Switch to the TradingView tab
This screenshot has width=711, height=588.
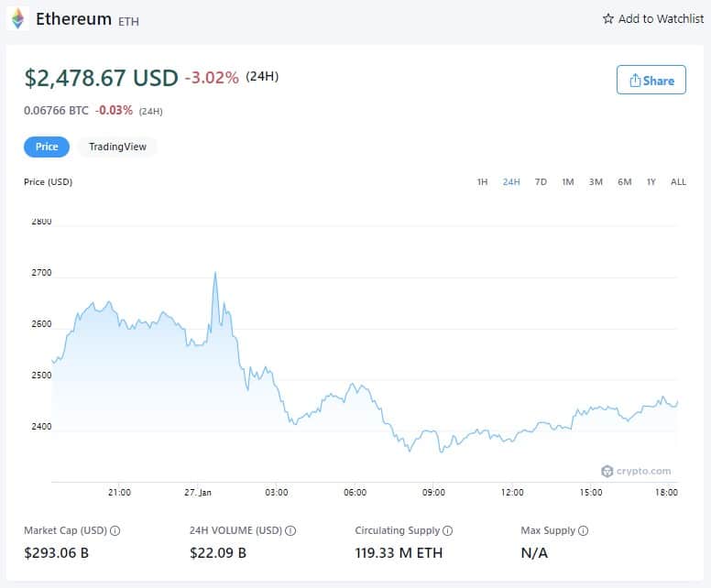click(117, 147)
